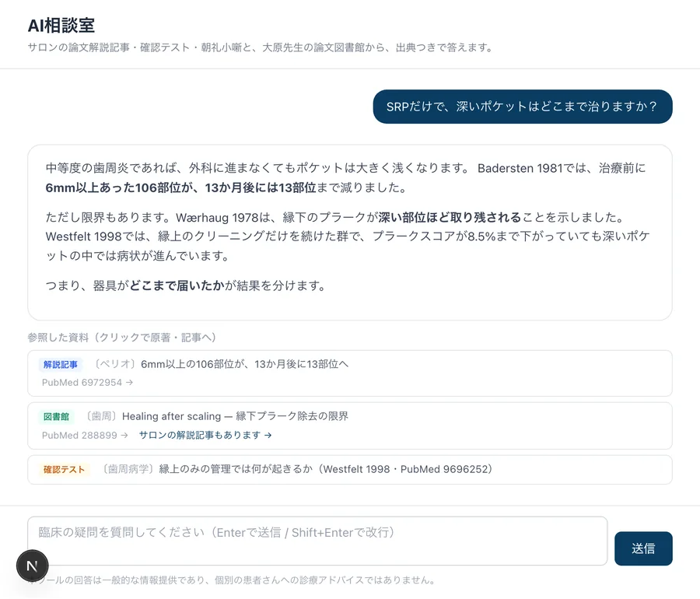Screen dimensions: 700x599
Task: Click the 図書館 badge tag
Action: [x=56, y=417]
